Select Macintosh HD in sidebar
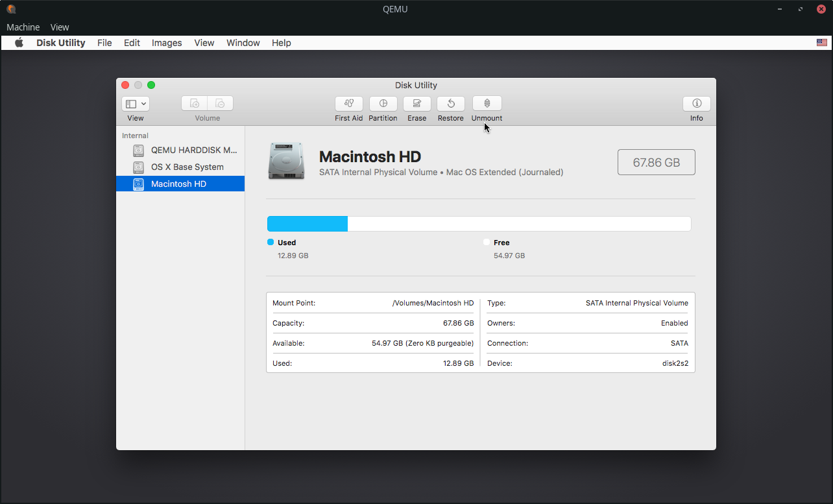Viewport: 833px width, 504px height. [180, 184]
